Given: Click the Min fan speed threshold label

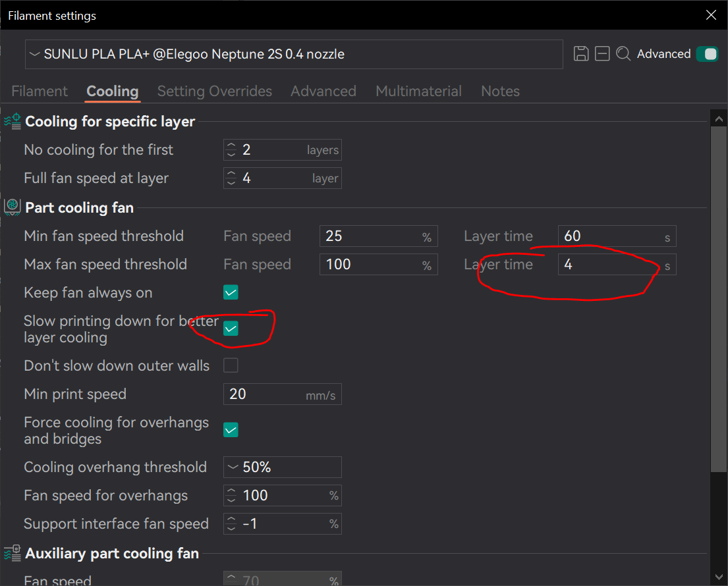Looking at the screenshot, I should point(103,236).
